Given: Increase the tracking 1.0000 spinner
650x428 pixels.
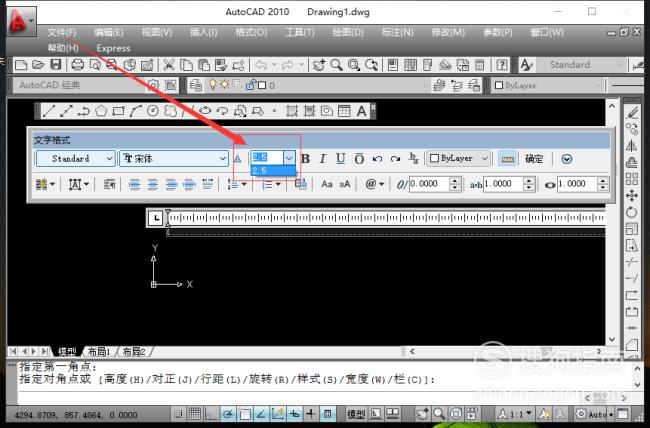Looking at the screenshot, I should (529, 181).
